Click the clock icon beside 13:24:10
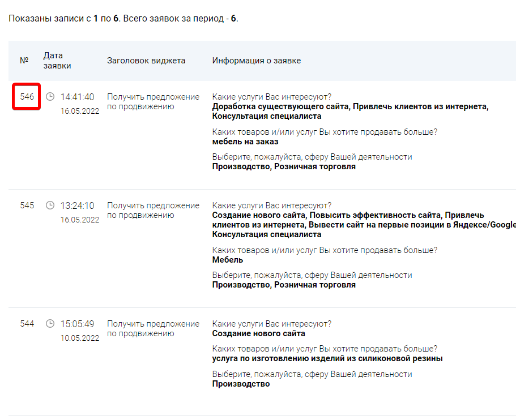 coord(50,205)
